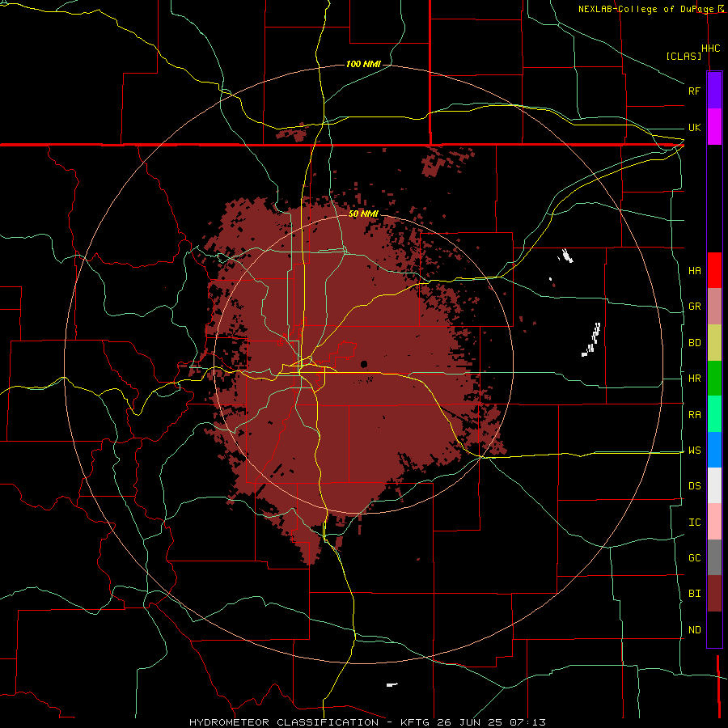Click the DS legend label
The height and width of the screenshot is (728, 728).
click(694, 485)
